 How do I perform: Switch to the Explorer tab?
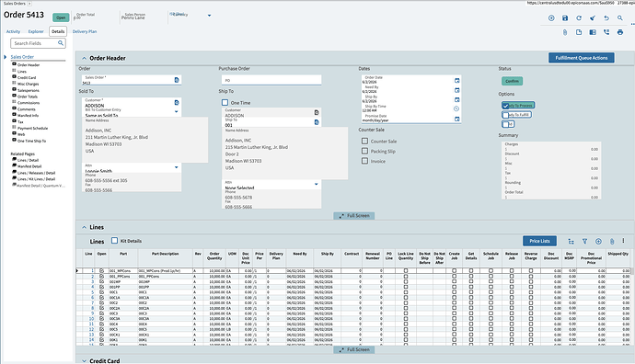(36, 31)
